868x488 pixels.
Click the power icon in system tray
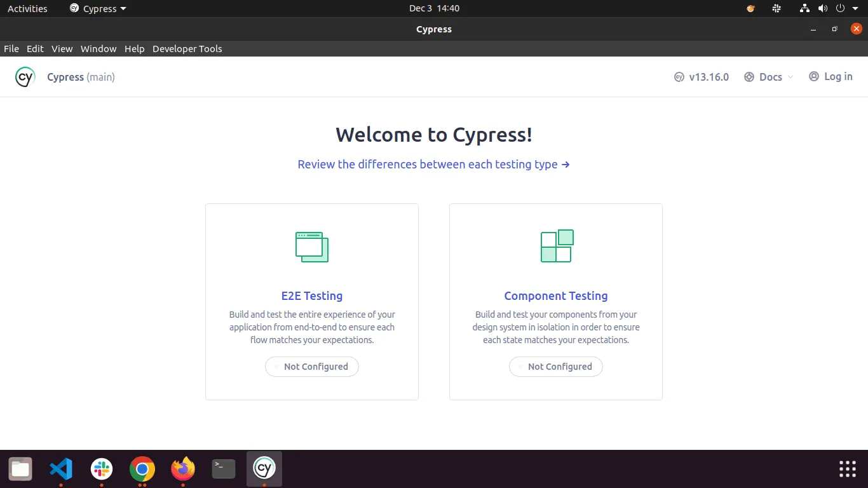point(840,8)
